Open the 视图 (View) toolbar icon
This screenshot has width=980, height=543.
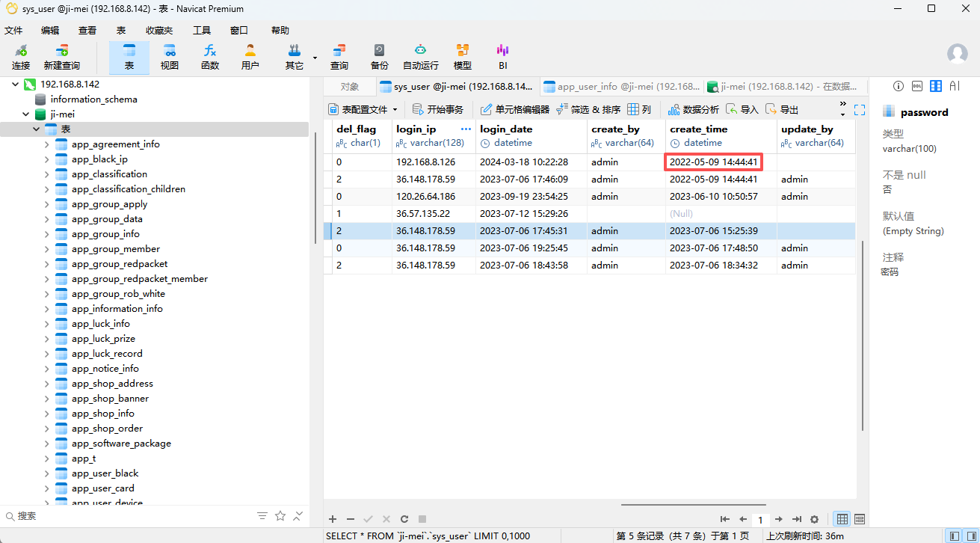pyautogui.click(x=170, y=57)
